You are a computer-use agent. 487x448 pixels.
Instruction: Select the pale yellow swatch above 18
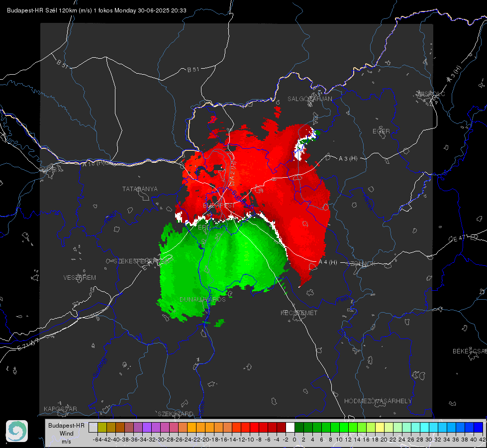click(x=380, y=427)
